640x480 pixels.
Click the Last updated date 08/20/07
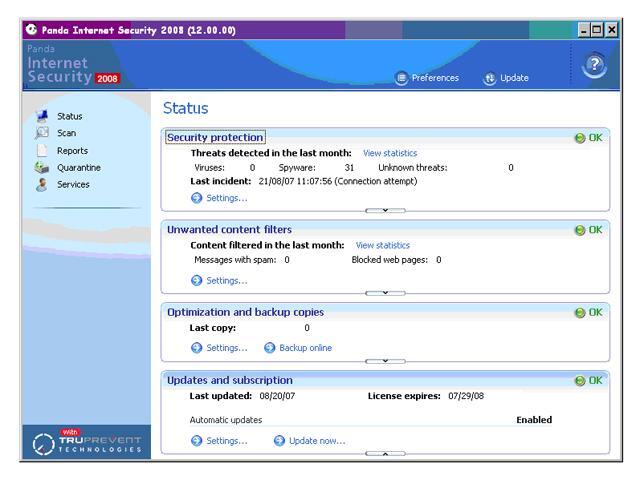(x=277, y=396)
